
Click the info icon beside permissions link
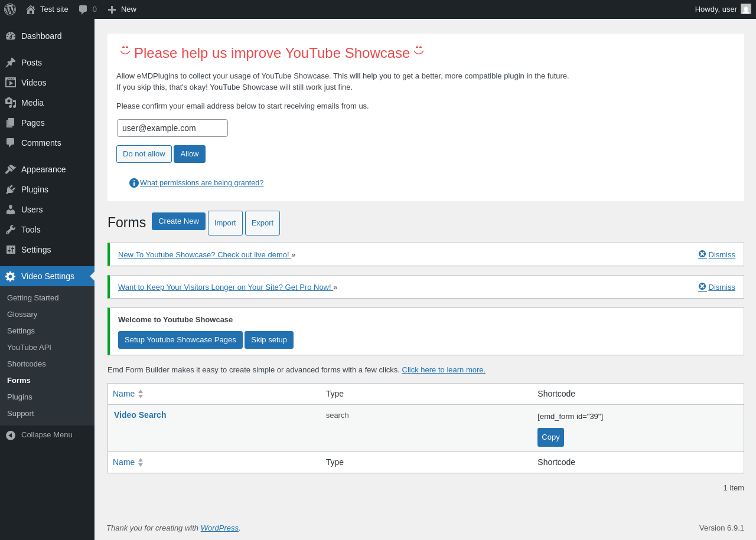(134, 183)
